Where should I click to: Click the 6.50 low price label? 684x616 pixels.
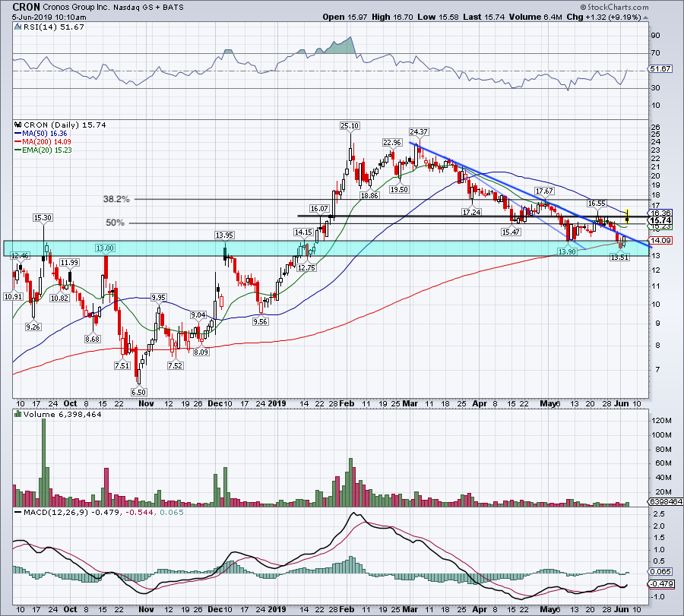(x=139, y=392)
